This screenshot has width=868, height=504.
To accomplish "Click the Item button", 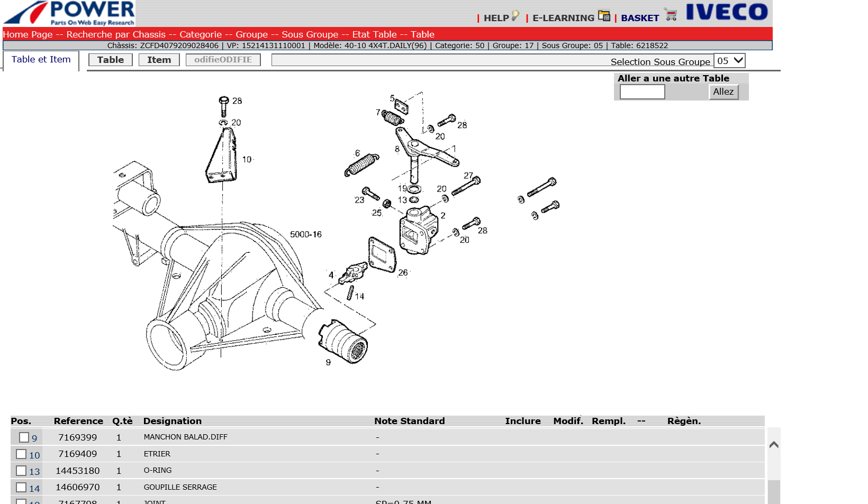I will [159, 60].
